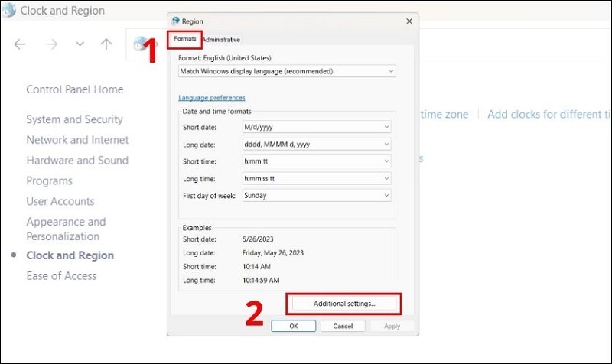Open the Language preferences link
The height and width of the screenshot is (364, 612).
(212, 98)
